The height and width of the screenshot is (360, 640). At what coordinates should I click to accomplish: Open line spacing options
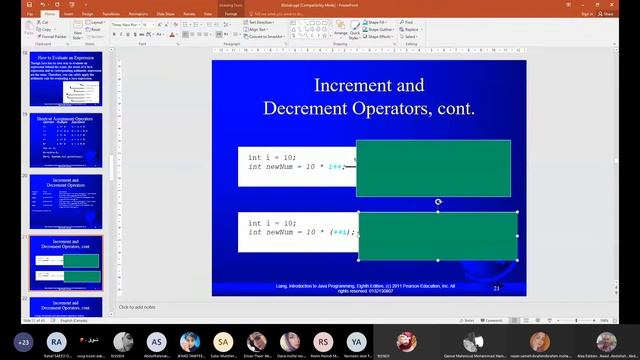coord(227,25)
